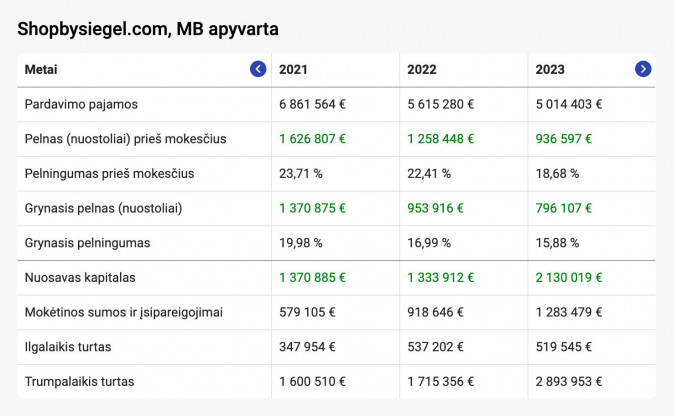This screenshot has height=416, width=678.
Task: Select the value 2 893 953 €
Action: (569, 382)
